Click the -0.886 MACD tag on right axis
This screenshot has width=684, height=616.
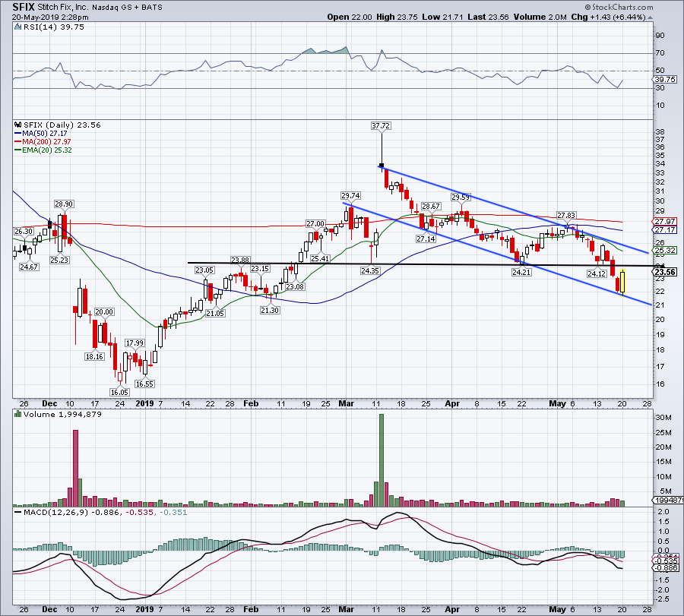tap(666, 568)
